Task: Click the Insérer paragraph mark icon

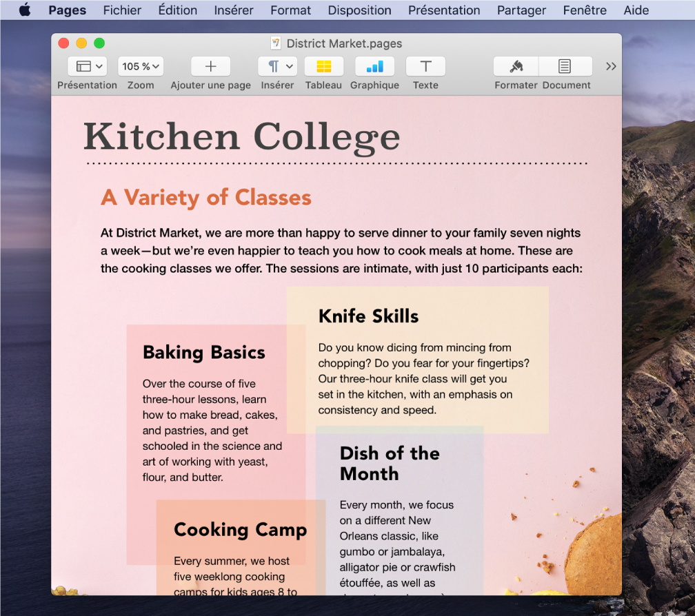Action: 274,66
